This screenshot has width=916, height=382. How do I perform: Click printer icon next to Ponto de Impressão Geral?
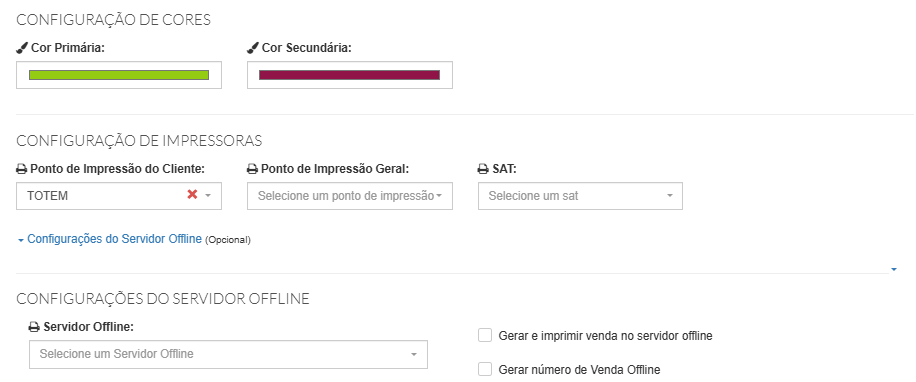click(x=252, y=169)
